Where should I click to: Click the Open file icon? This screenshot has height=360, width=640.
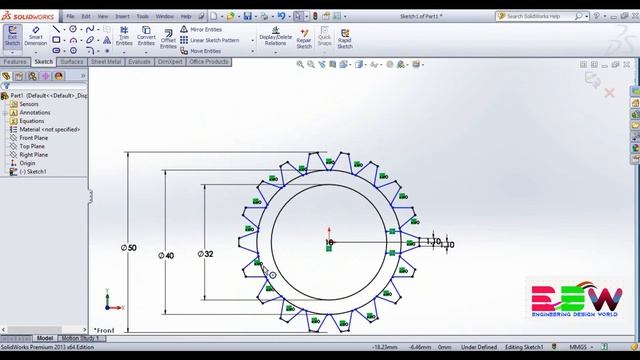(231, 16)
